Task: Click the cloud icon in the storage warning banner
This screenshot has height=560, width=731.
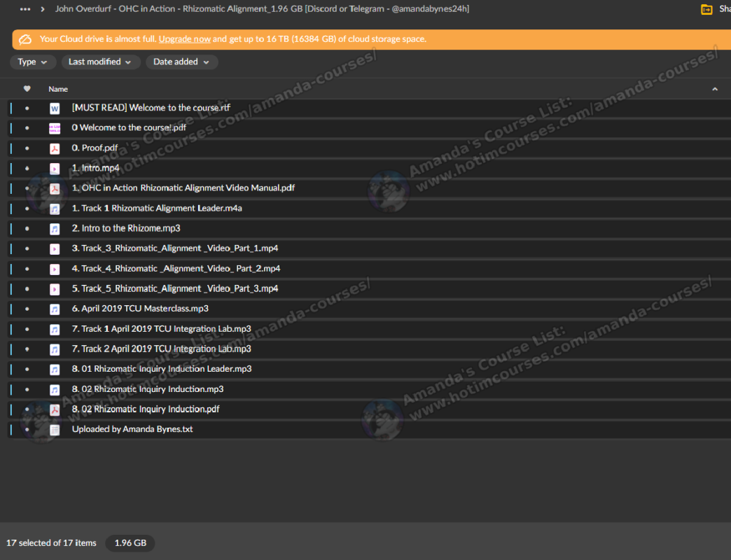Action: (25, 39)
